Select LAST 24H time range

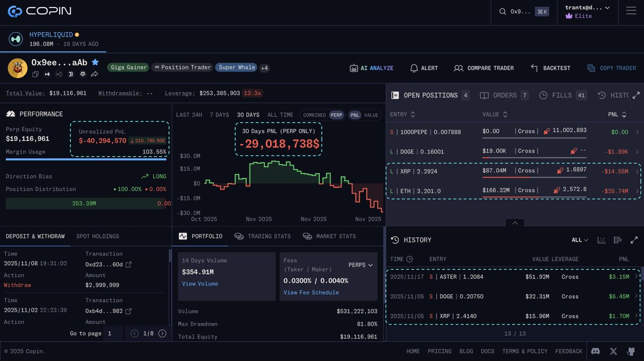[x=189, y=115]
